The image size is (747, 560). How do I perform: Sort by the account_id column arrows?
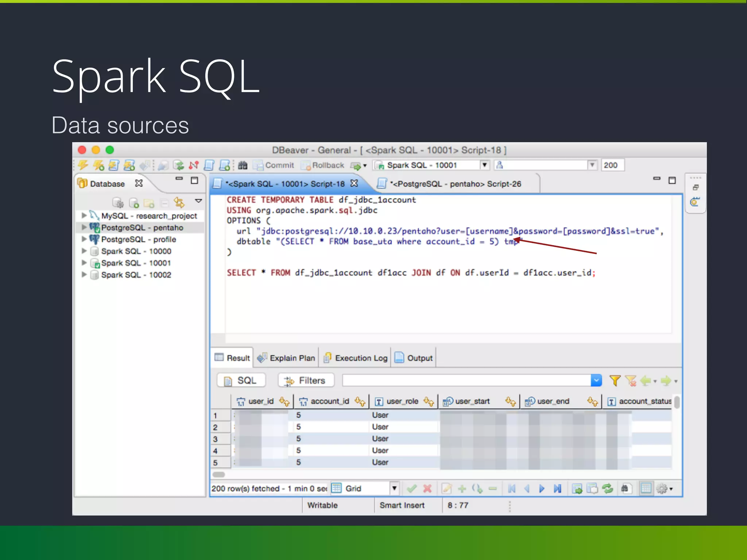pyautogui.click(x=360, y=401)
